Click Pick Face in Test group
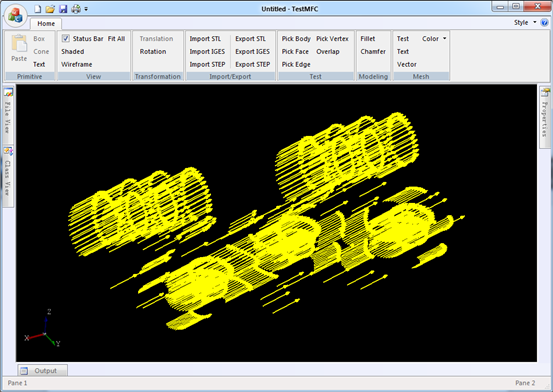Screen dimensions: 553x392 (295, 52)
